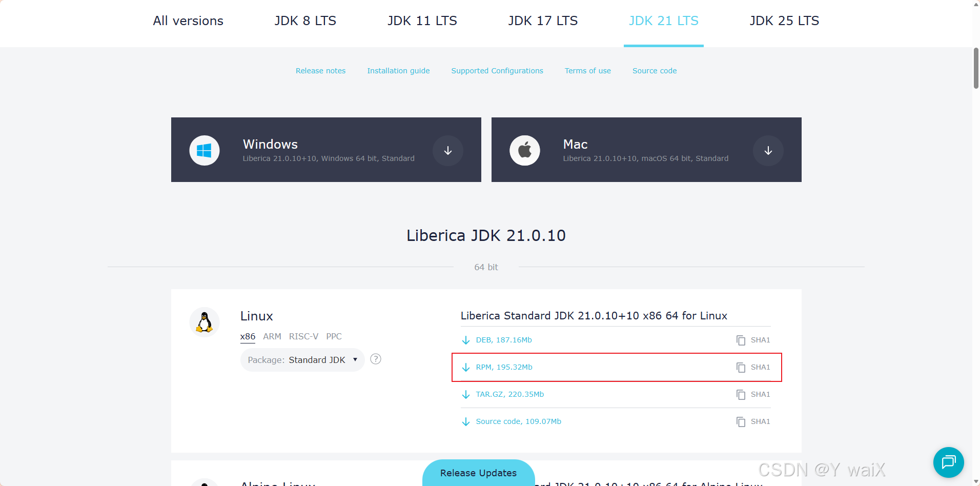The height and width of the screenshot is (486, 980).
Task: Open the Source code link in the sub-navigation
Action: tap(655, 71)
